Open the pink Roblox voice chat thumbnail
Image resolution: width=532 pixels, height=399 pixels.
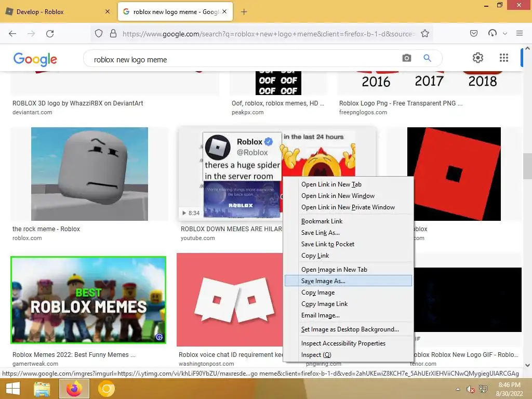click(230, 300)
